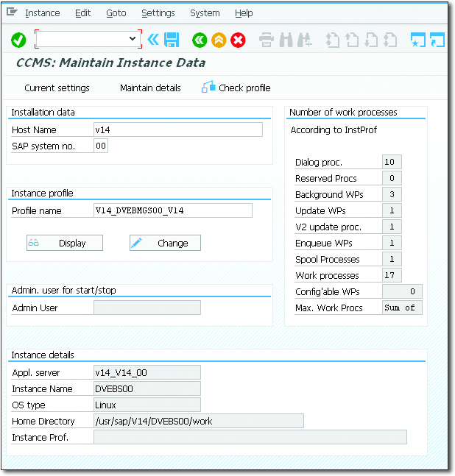Click the Admin User field
Screen dimensions: 455x476
click(147, 308)
